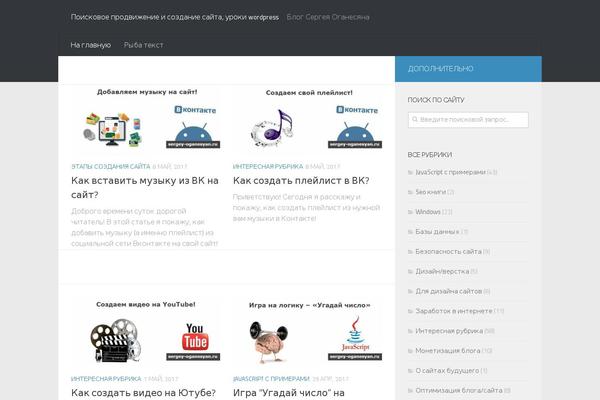This screenshot has height=400, width=600.
Task: Click folder icon beside 'Оптимизация блога/сайта'
Action: tap(411, 391)
